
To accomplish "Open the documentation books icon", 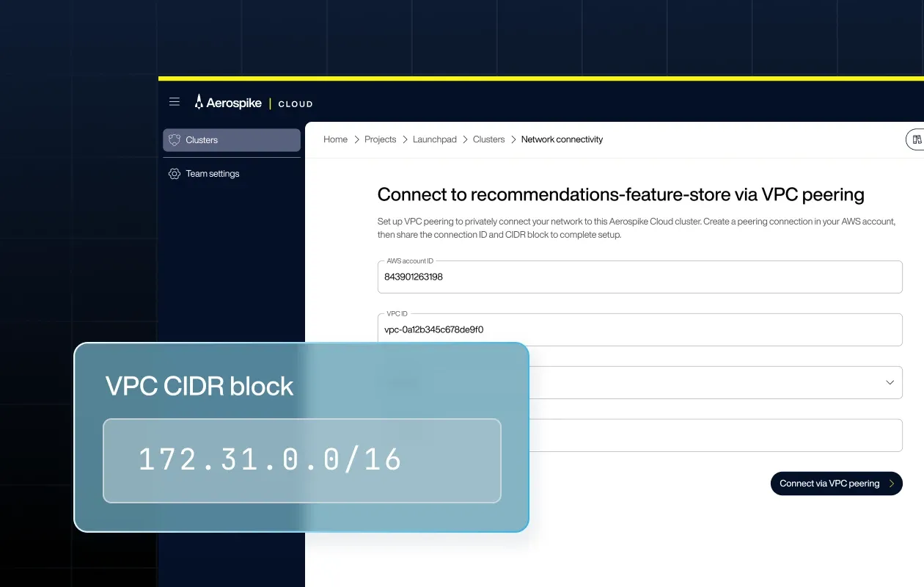I will tap(916, 139).
